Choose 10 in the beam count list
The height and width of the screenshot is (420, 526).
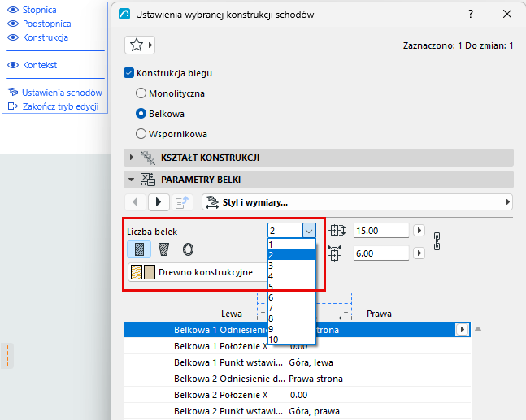292,340
